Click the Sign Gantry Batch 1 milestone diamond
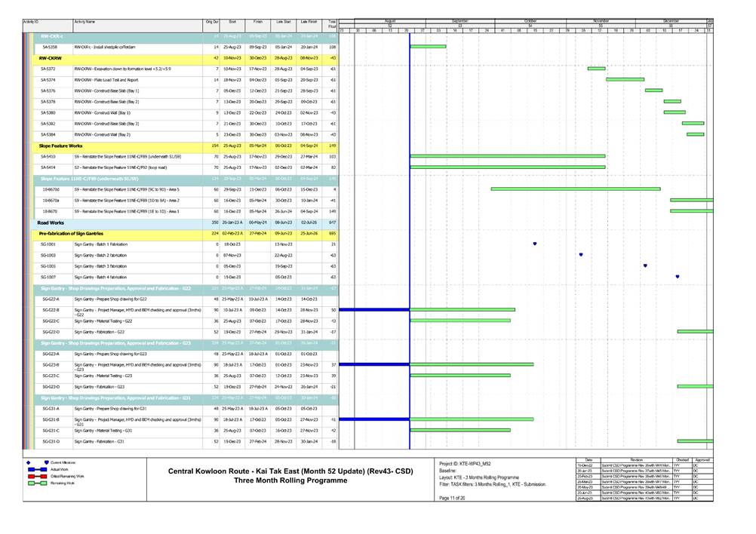 point(534,244)
